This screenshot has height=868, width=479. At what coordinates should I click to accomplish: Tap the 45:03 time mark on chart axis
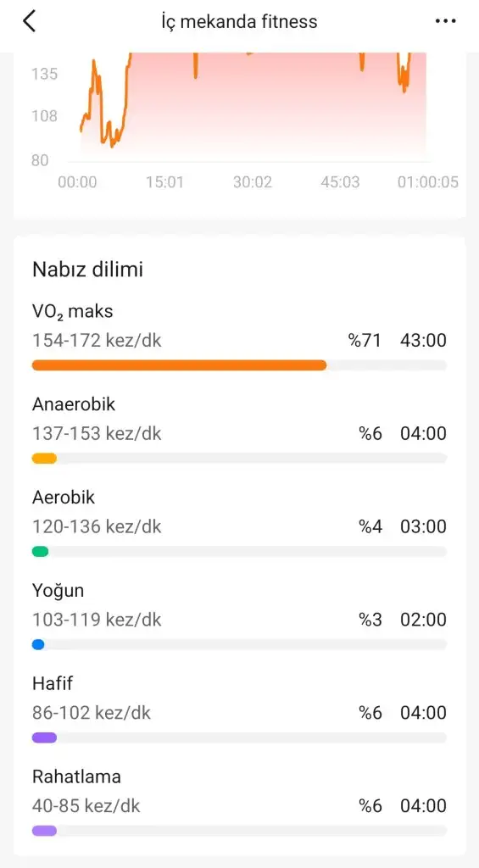339,182
